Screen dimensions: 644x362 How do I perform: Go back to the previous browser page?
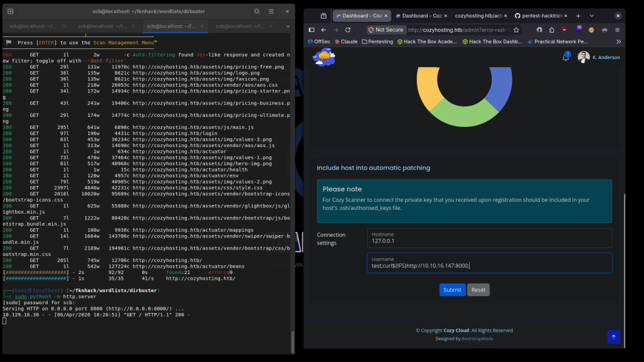point(323,30)
